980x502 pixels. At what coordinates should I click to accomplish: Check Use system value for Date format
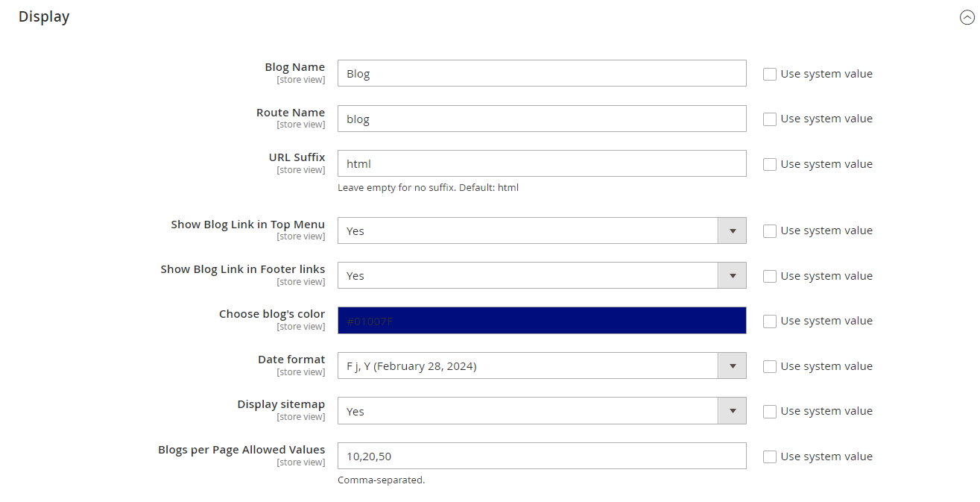point(770,366)
